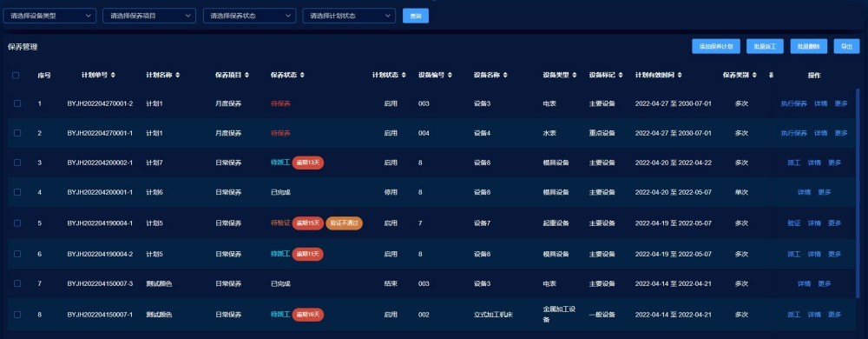Click the 立式加工机床 device name
This screenshot has width=868, height=339.
[493, 314]
